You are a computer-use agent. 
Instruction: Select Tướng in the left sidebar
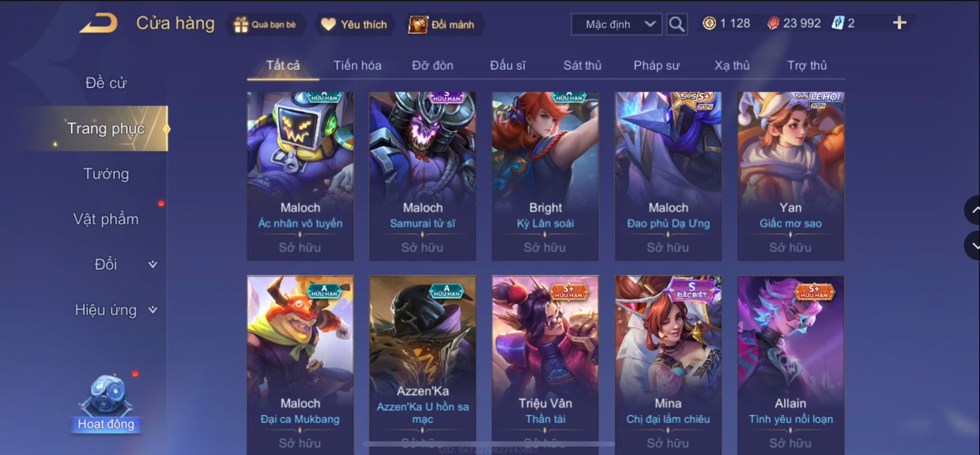pos(106,174)
